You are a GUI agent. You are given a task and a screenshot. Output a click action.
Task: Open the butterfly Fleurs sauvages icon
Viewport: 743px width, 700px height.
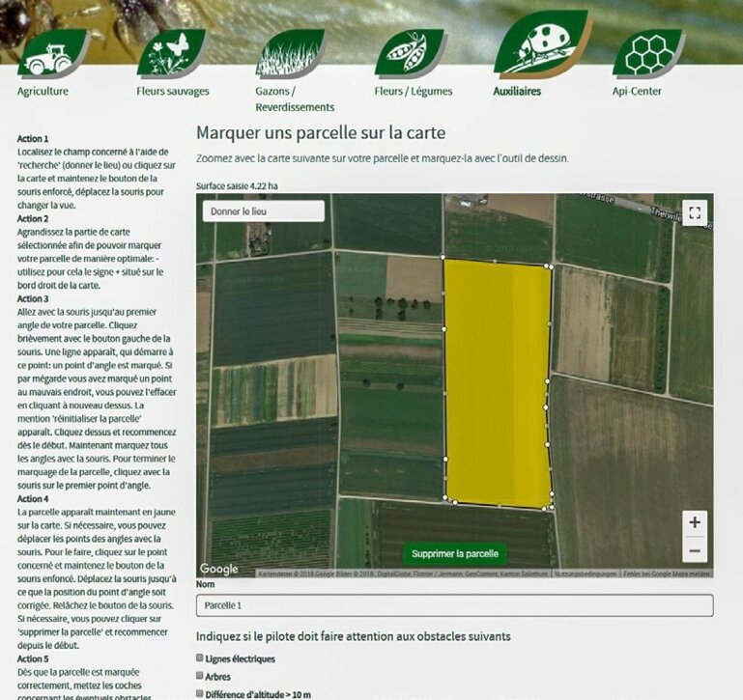171,53
